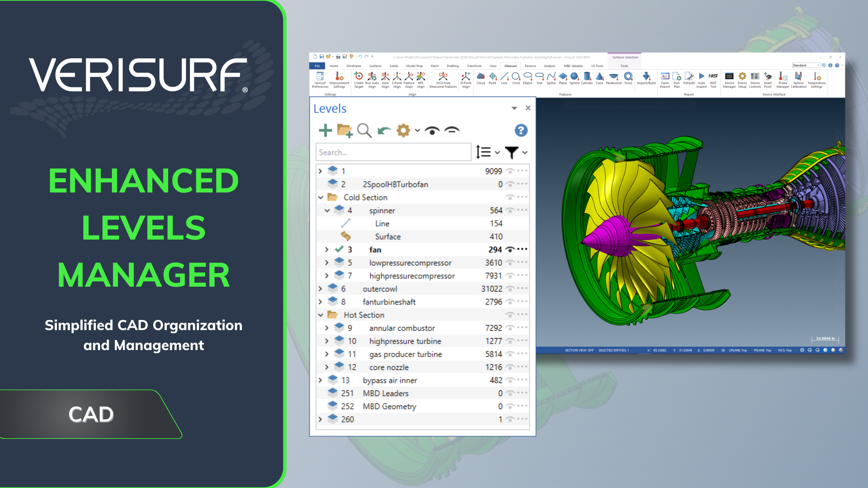Click SECTION VIEW: OFF in status bar

tap(579, 350)
